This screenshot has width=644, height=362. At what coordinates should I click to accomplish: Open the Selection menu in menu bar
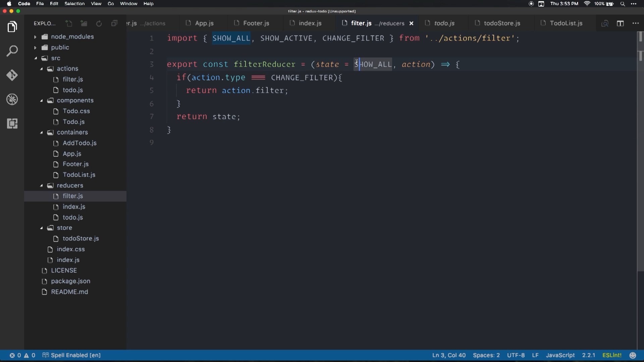pyautogui.click(x=74, y=4)
